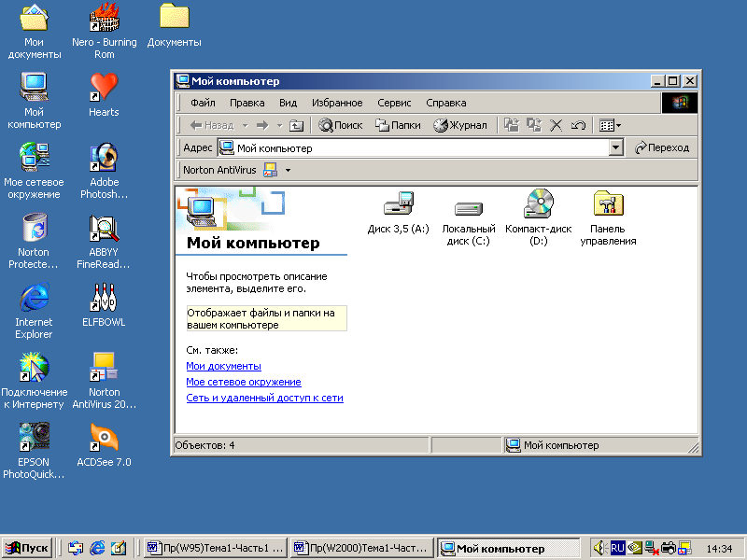Click the clock showing 14:34

(x=719, y=549)
